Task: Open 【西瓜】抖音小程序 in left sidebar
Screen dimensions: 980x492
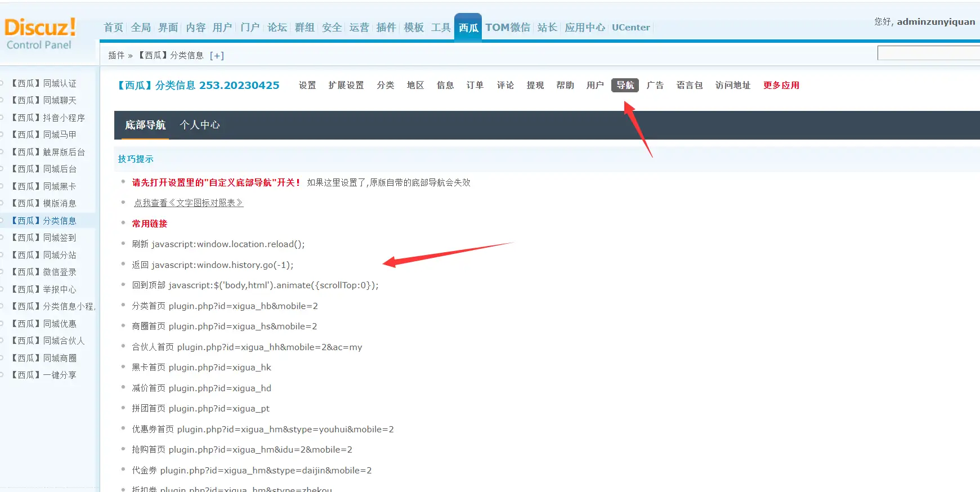Action: (x=48, y=118)
